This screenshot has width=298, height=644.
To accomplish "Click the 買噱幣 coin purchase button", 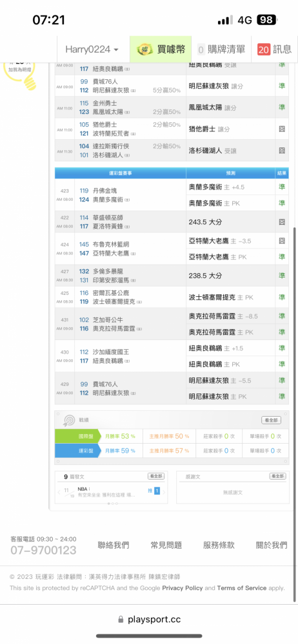I will 161,50.
